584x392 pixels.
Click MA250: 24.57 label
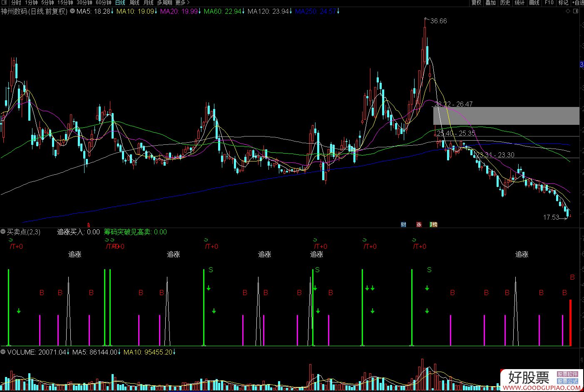[316, 11]
